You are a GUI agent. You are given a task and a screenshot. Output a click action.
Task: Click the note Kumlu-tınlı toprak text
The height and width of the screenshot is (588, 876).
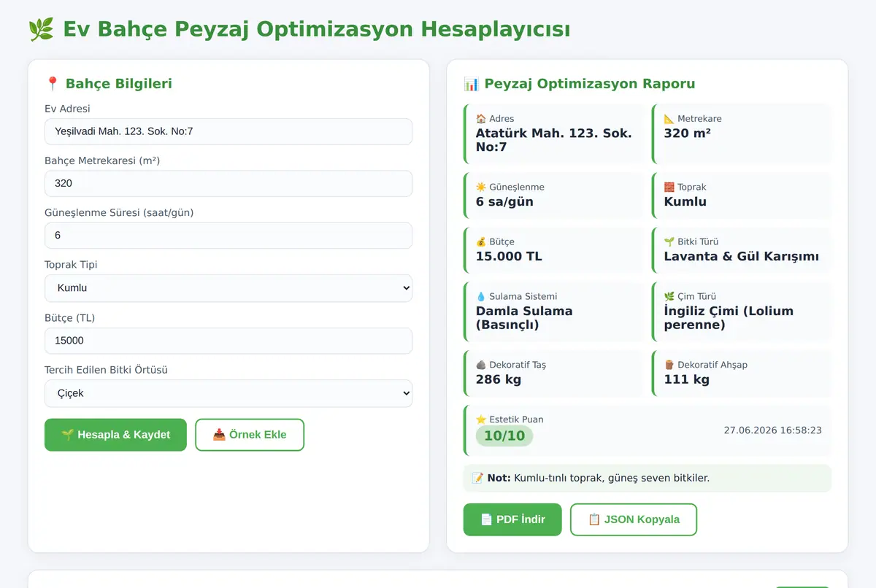[611, 478]
